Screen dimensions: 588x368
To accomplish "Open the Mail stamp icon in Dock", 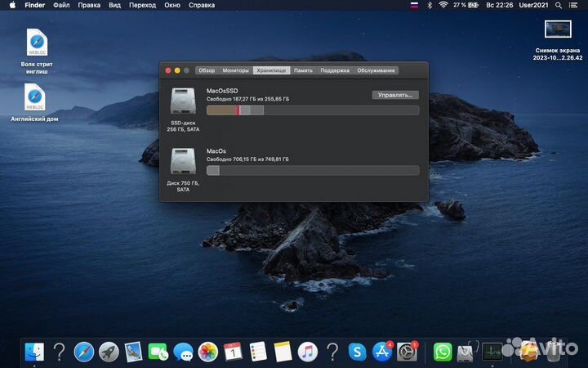I will click(x=133, y=352).
